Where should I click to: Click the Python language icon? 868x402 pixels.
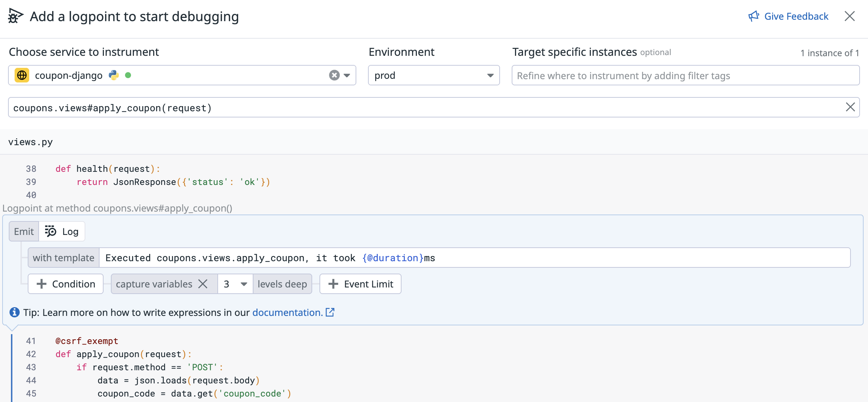(114, 75)
